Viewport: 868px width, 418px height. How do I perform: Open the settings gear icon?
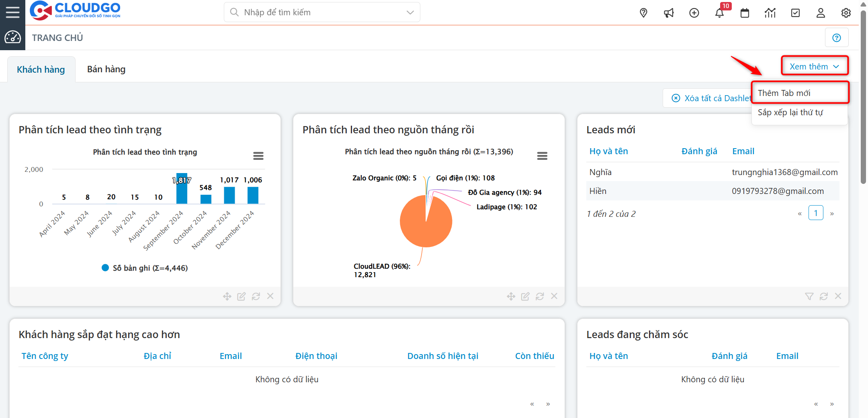point(846,13)
